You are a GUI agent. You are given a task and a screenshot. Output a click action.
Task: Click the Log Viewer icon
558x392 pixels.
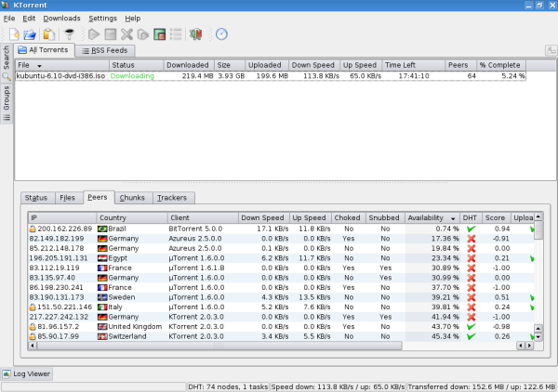click(7, 373)
